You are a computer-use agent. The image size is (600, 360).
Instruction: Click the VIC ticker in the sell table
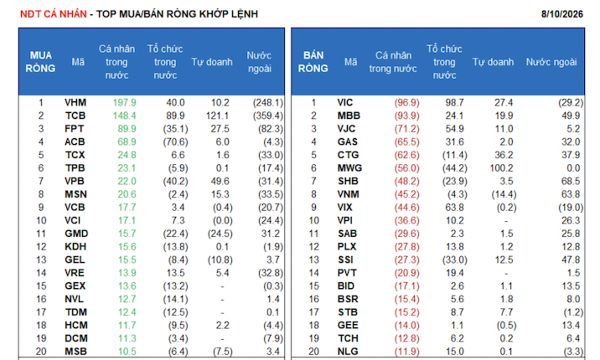(x=345, y=103)
